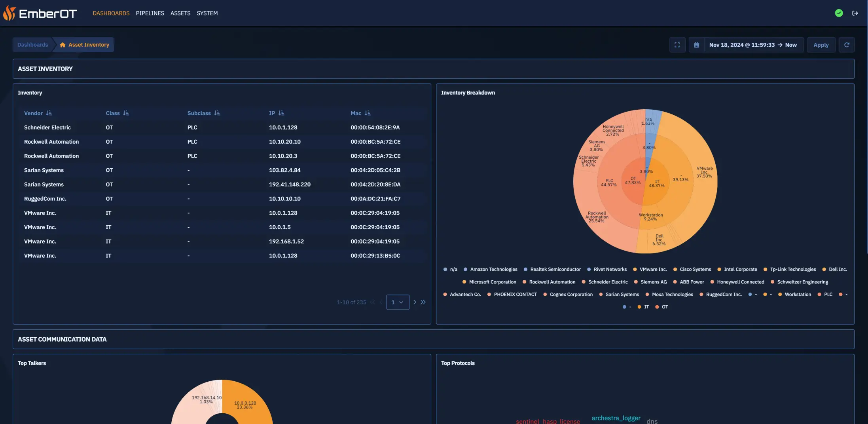The height and width of the screenshot is (424, 868).
Task: Click IP address 103.82.4.84 cell
Action: click(284, 170)
